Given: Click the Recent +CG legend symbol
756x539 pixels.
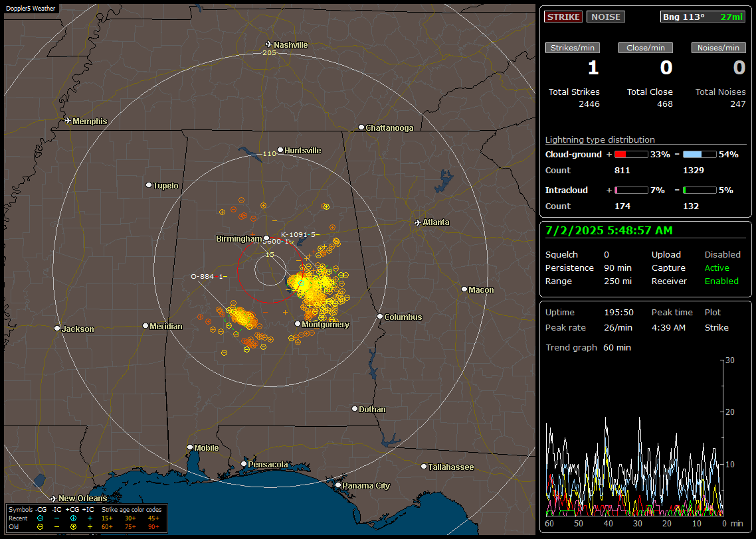Looking at the screenshot, I should point(73,518).
